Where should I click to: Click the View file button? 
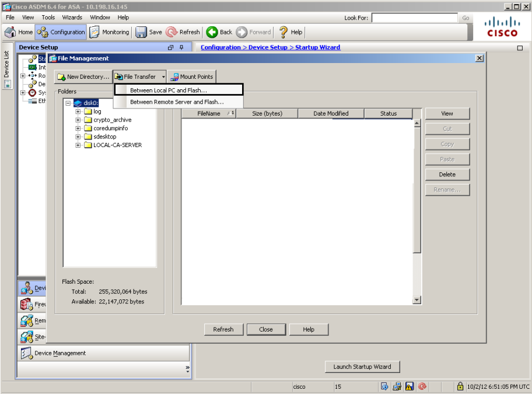pyautogui.click(x=447, y=113)
